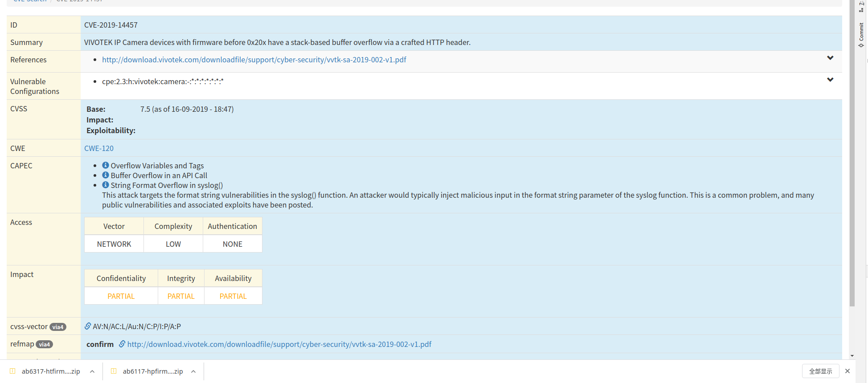Open the CWE-120 link
Viewport: 868px width, 383px height.
point(99,148)
